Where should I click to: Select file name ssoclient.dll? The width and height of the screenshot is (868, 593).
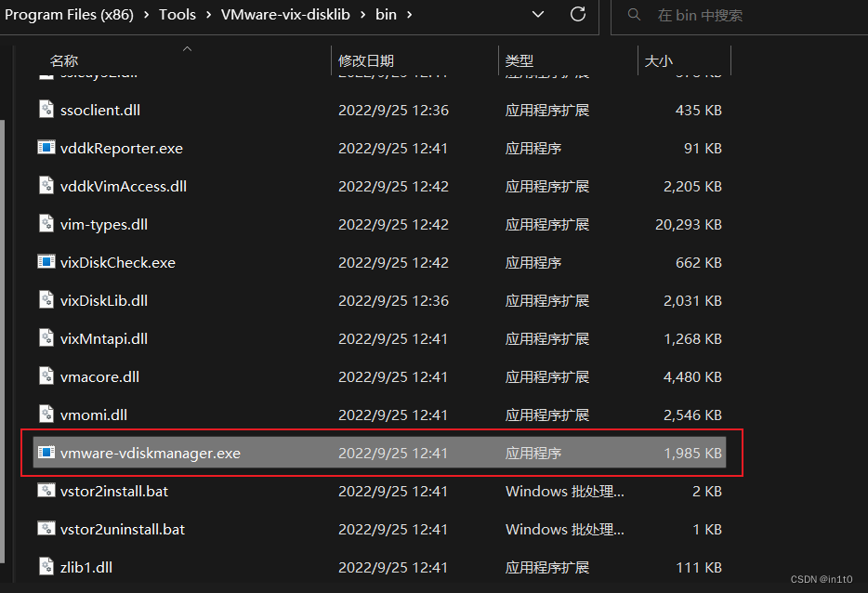(100, 111)
